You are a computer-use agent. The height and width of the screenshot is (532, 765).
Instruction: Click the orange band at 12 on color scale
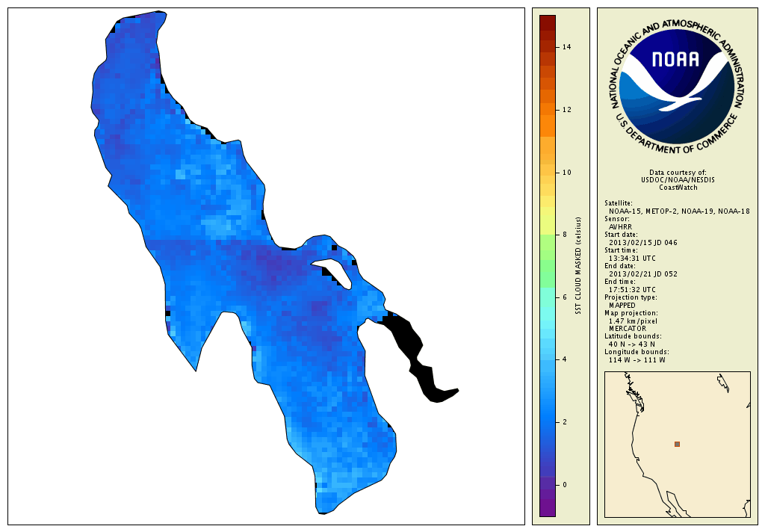pyautogui.click(x=548, y=109)
